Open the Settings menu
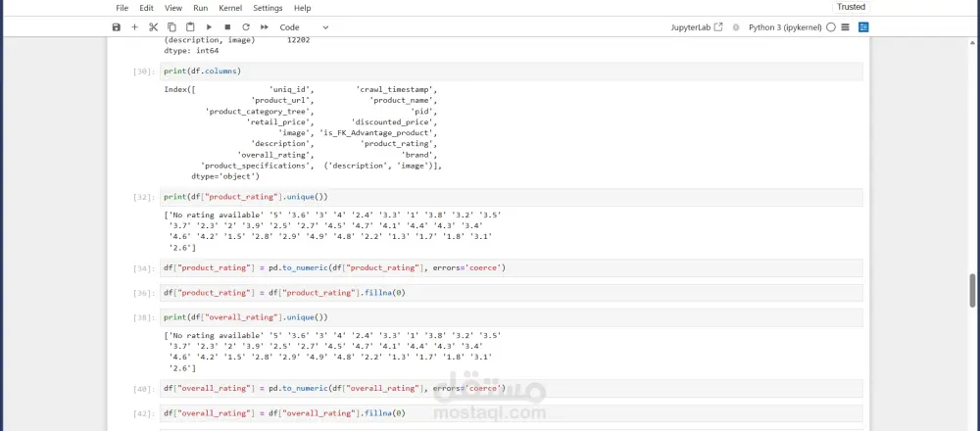This screenshot has height=431, width=980. point(268,8)
